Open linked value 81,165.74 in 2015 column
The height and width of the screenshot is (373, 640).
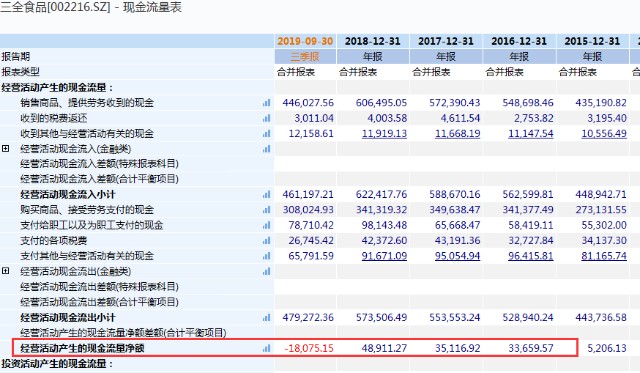pos(604,256)
